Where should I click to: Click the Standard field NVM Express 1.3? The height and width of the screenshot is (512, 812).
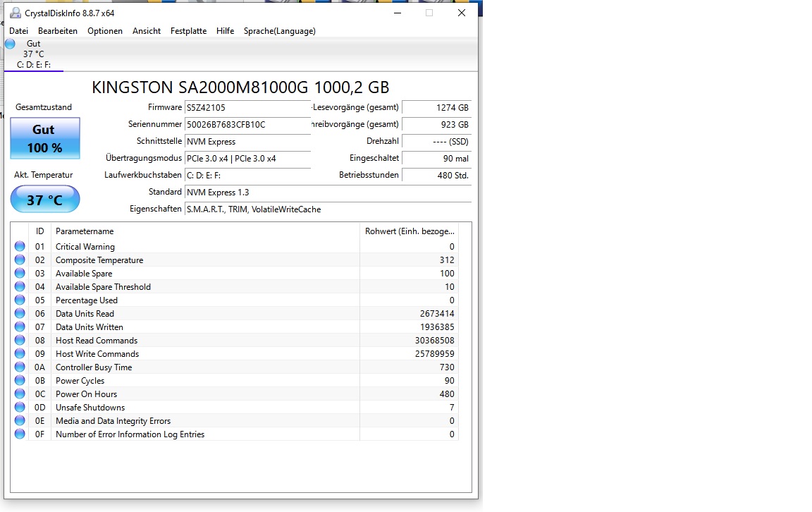[x=328, y=193]
